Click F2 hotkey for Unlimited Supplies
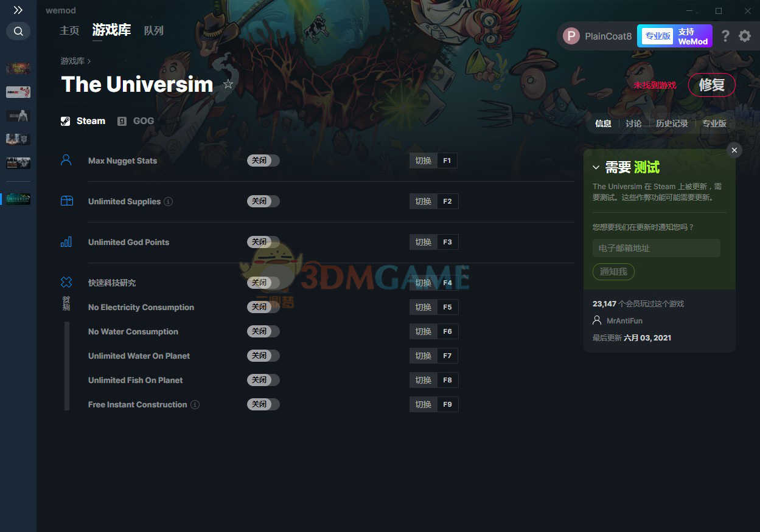760x532 pixels. (x=447, y=201)
